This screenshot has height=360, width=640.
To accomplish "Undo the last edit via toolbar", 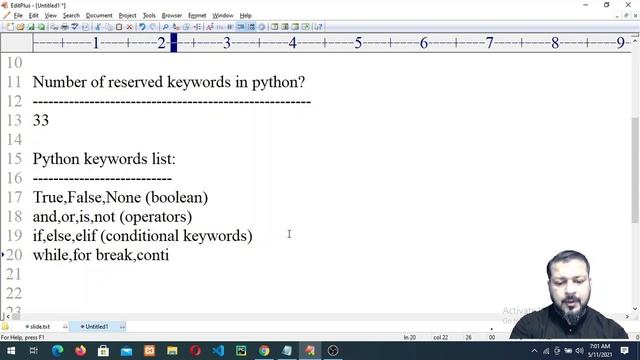I will point(142,27).
